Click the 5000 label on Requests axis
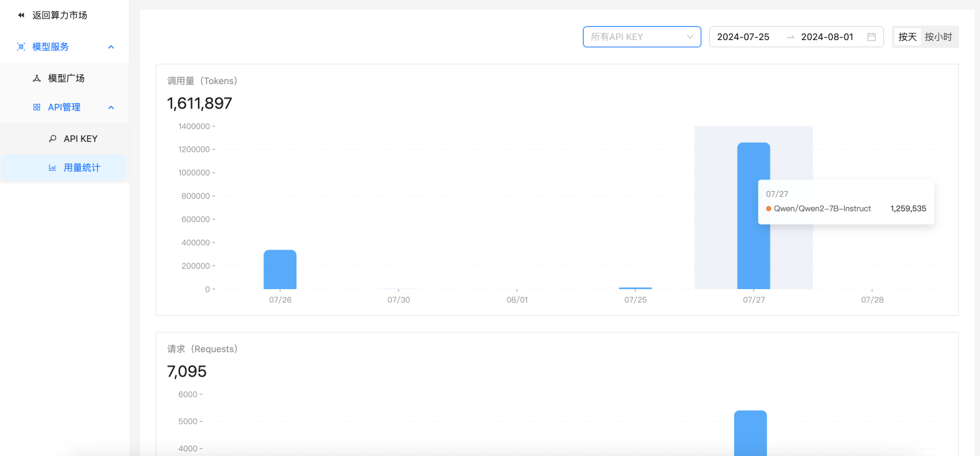The height and width of the screenshot is (456, 980). (x=187, y=421)
